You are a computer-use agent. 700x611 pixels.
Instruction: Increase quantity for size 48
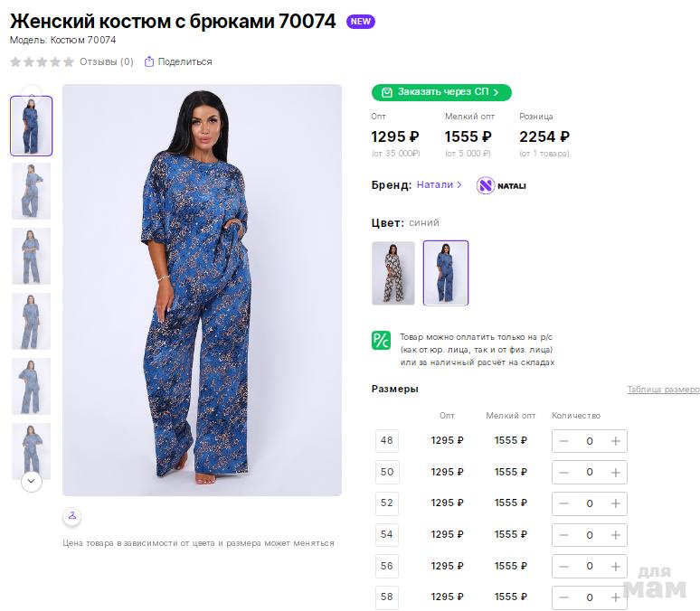(x=616, y=441)
